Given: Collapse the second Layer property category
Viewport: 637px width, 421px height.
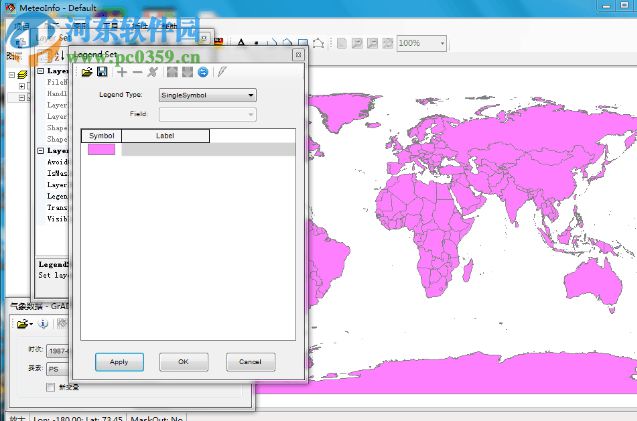Looking at the screenshot, I should point(41,151).
